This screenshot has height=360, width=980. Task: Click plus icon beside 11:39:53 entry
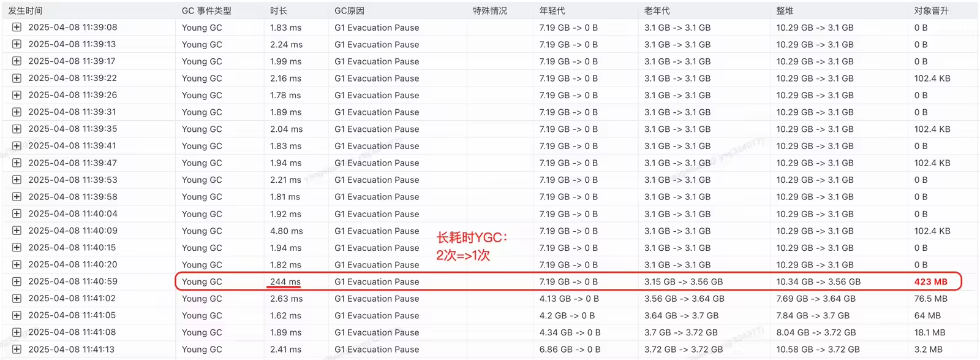click(17, 180)
